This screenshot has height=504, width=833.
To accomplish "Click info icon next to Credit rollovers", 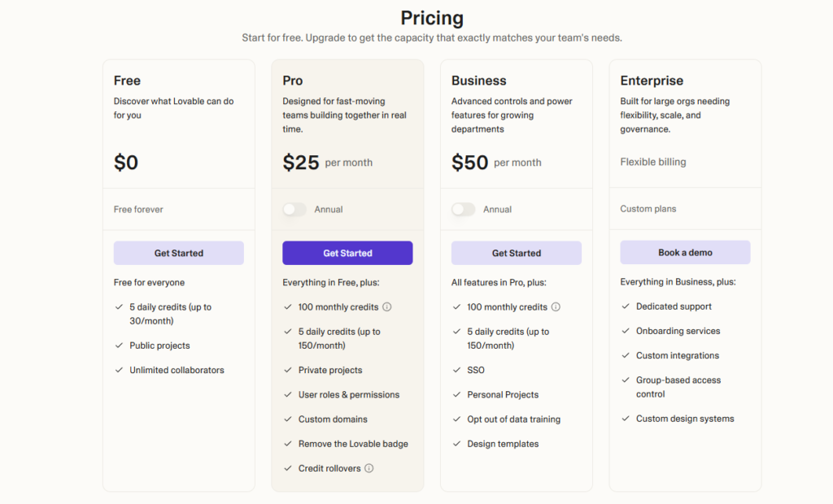I will point(369,468).
